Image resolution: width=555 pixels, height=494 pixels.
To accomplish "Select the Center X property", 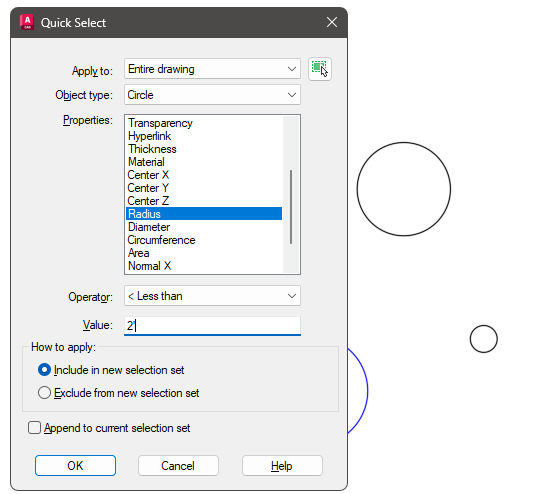I will point(148,175).
